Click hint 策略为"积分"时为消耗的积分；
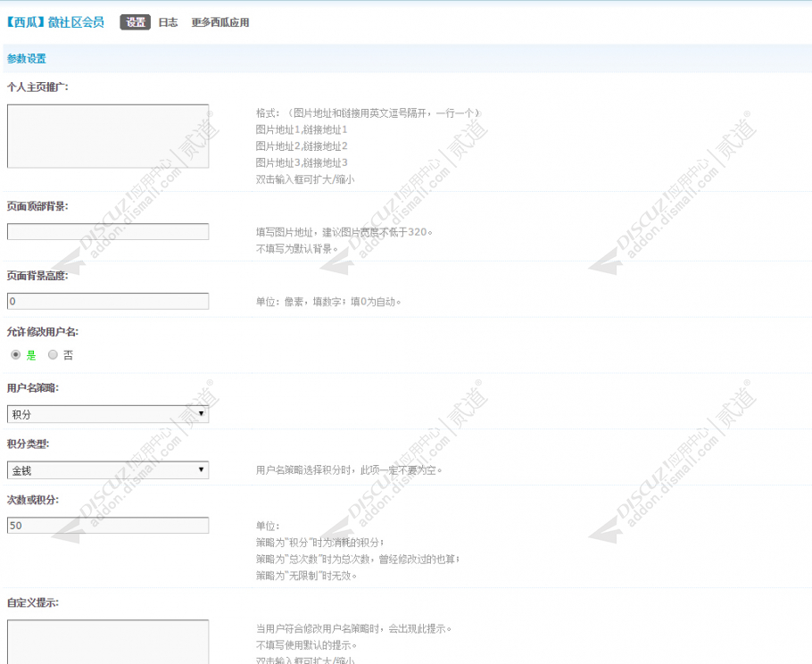The image size is (812, 664). click(320, 543)
